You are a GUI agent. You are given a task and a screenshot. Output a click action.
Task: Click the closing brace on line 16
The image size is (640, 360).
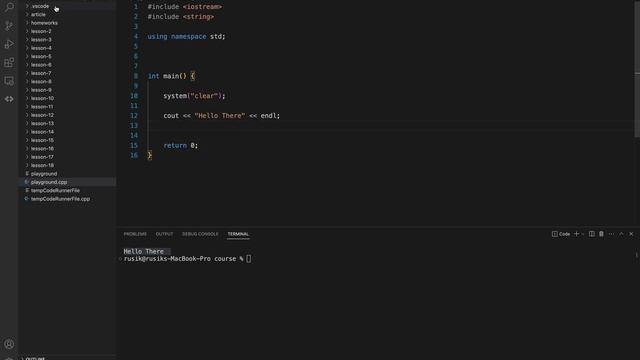click(149, 155)
